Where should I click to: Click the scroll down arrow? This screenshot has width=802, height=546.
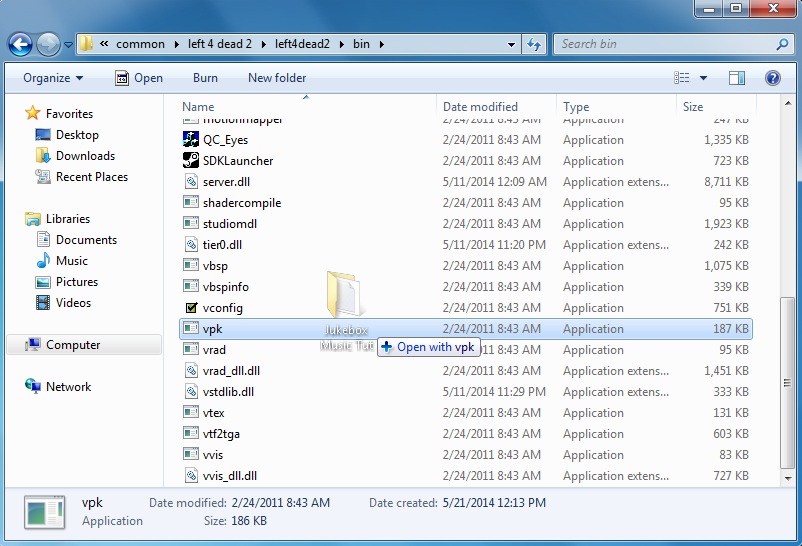[788, 478]
